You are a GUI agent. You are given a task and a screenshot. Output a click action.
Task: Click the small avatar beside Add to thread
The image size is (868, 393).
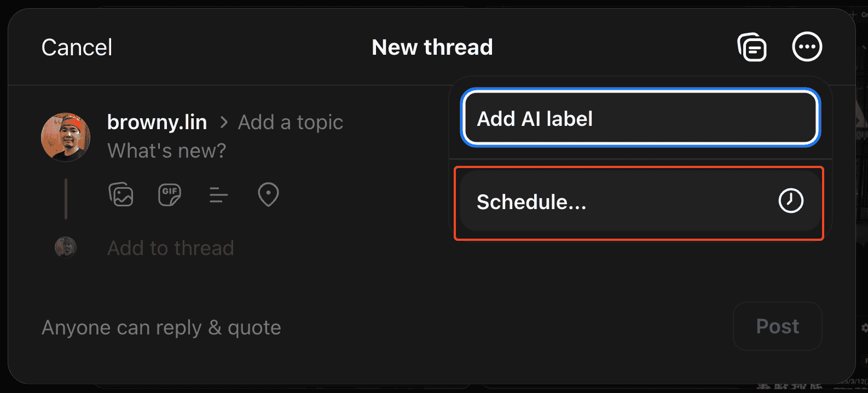click(66, 247)
